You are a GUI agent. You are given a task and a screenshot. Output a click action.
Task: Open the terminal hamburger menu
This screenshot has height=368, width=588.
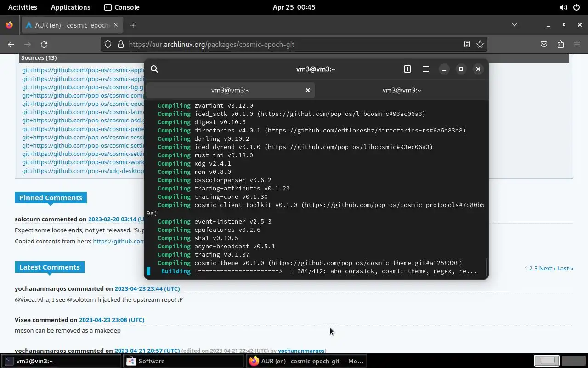click(426, 69)
